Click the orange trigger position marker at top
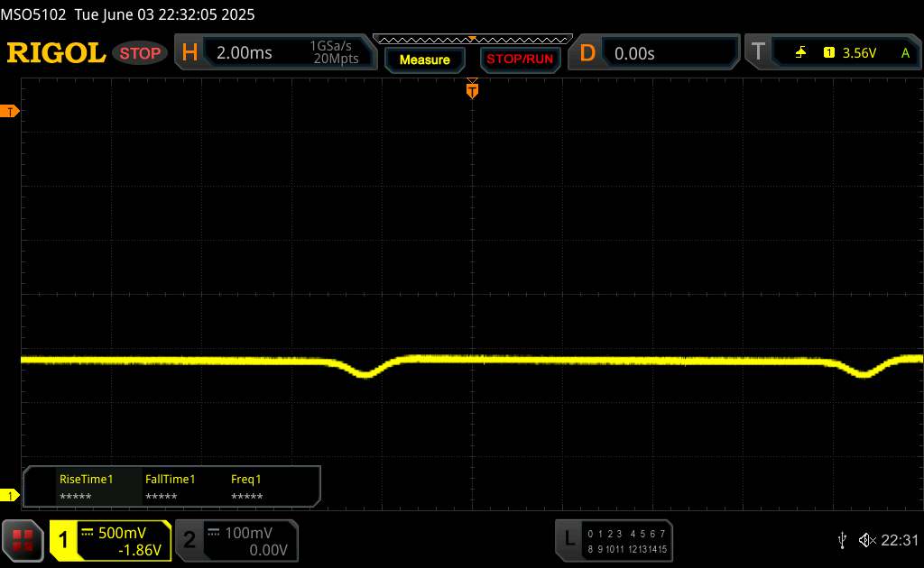 [x=472, y=89]
